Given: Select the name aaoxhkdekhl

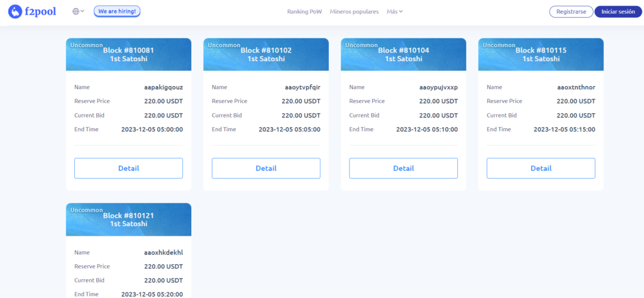Looking at the screenshot, I should point(164,253).
